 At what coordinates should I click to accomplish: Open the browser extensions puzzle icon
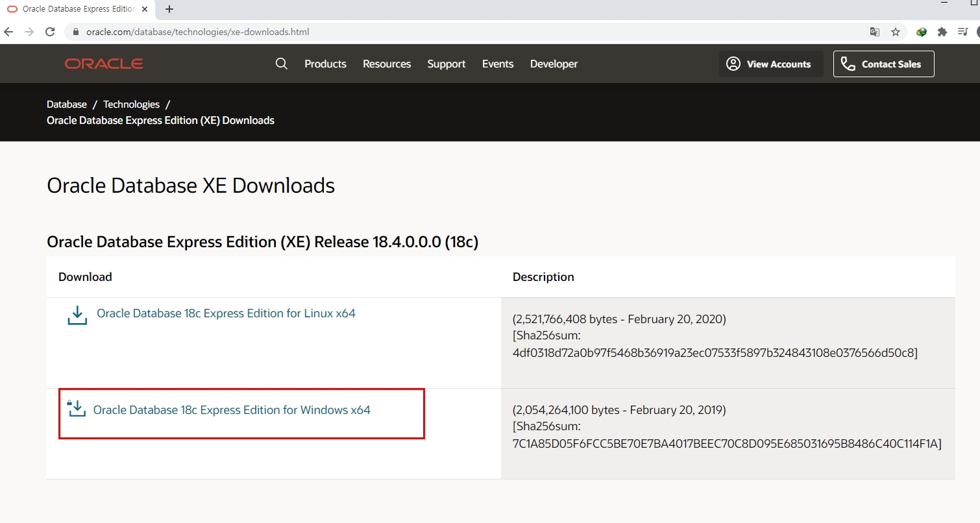pos(942,32)
